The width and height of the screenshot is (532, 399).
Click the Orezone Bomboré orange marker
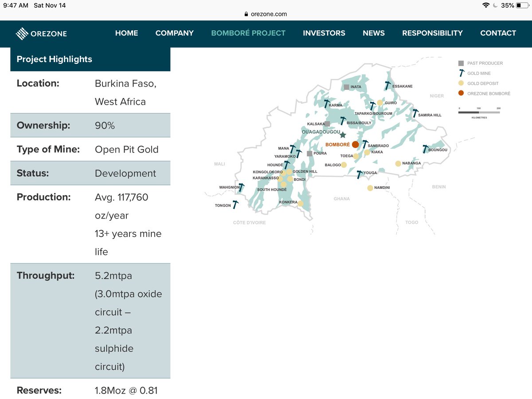click(355, 145)
